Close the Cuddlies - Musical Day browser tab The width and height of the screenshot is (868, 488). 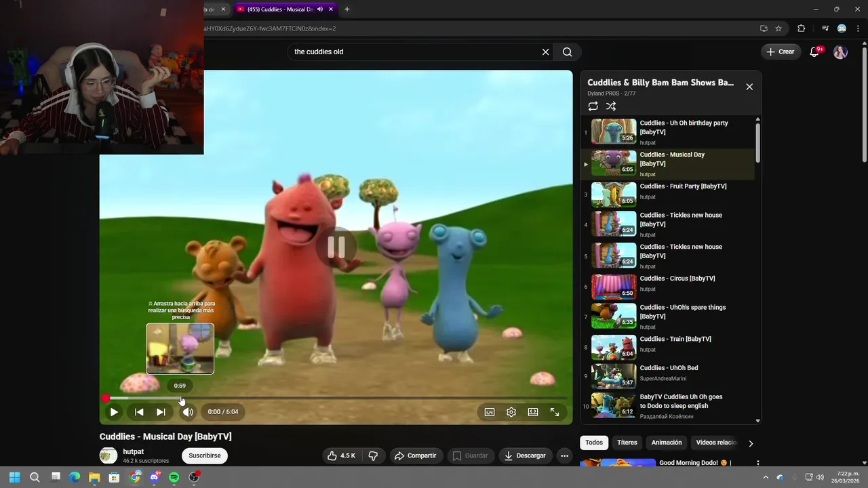pos(331,9)
